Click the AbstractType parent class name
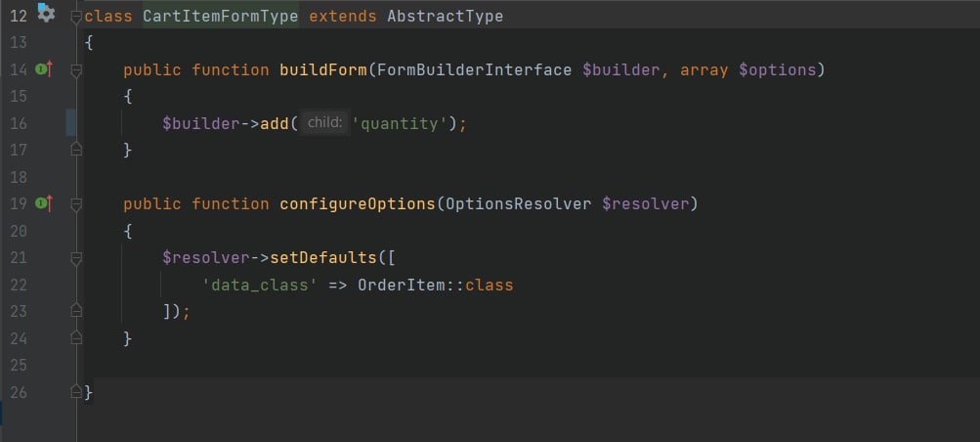The height and width of the screenshot is (442, 980). click(x=445, y=17)
